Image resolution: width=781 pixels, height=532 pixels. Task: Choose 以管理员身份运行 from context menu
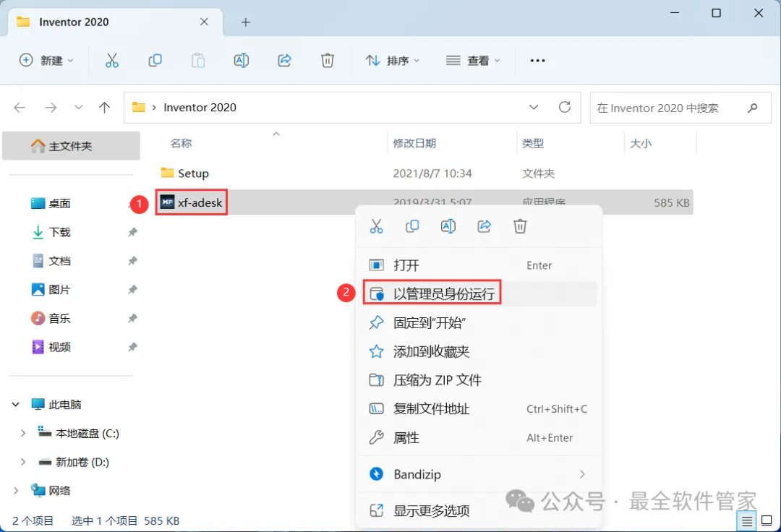(479, 294)
